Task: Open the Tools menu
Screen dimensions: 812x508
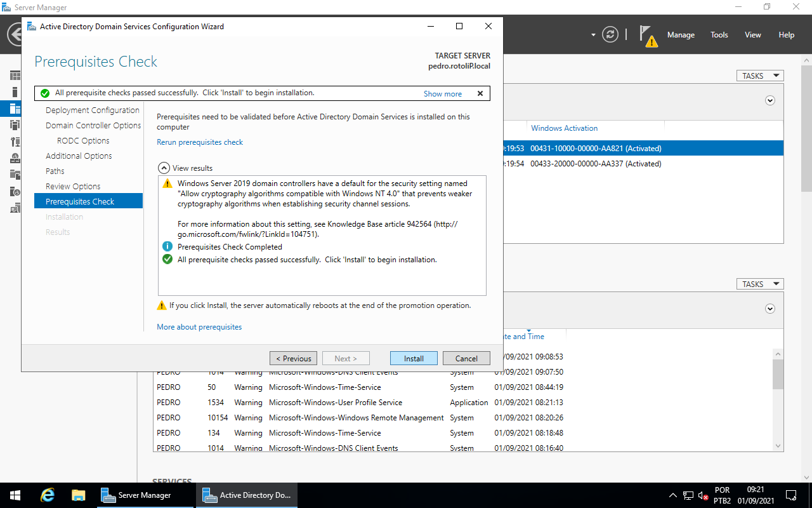Action: (x=719, y=35)
